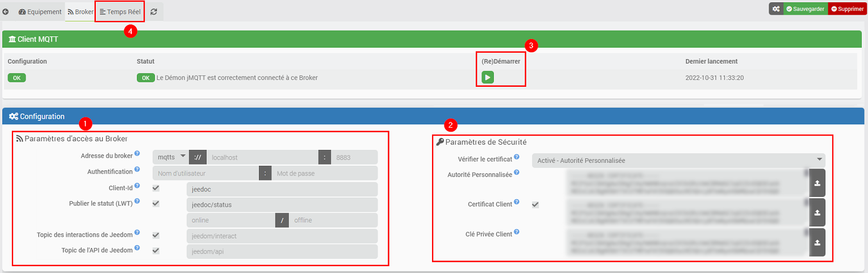Click the online status value field
The width and height of the screenshot is (868, 273).
230,220
